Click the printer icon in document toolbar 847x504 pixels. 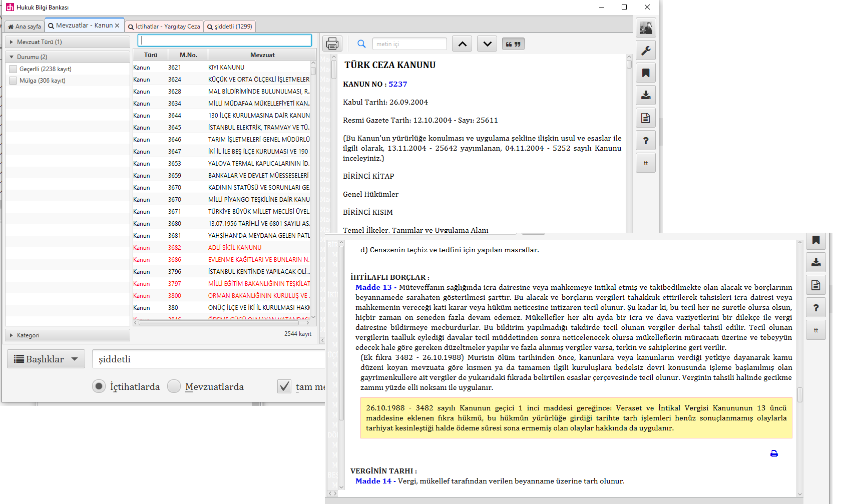pyautogui.click(x=332, y=44)
